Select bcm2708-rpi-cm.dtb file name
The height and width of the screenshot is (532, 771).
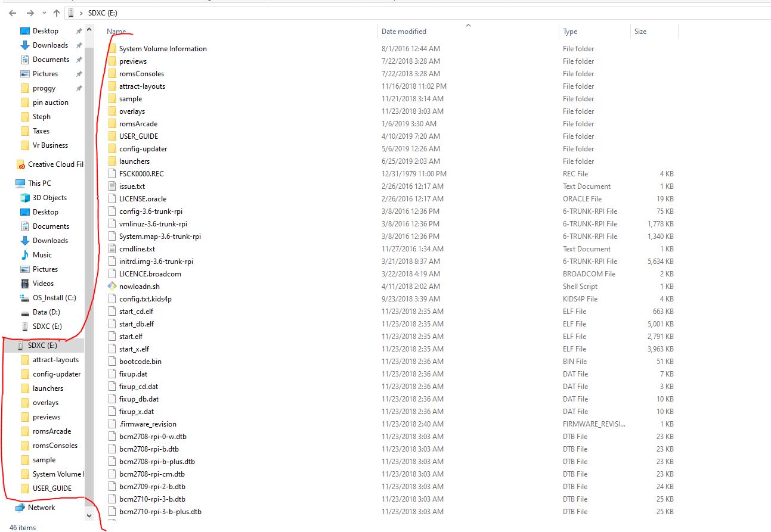pos(151,474)
